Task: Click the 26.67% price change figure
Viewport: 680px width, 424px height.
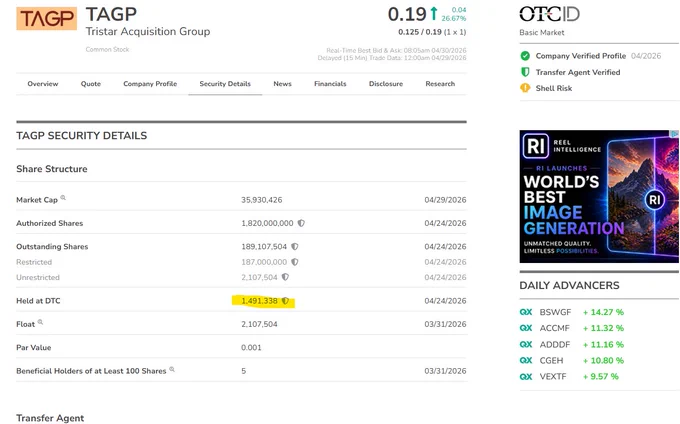Action: [454, 19]
